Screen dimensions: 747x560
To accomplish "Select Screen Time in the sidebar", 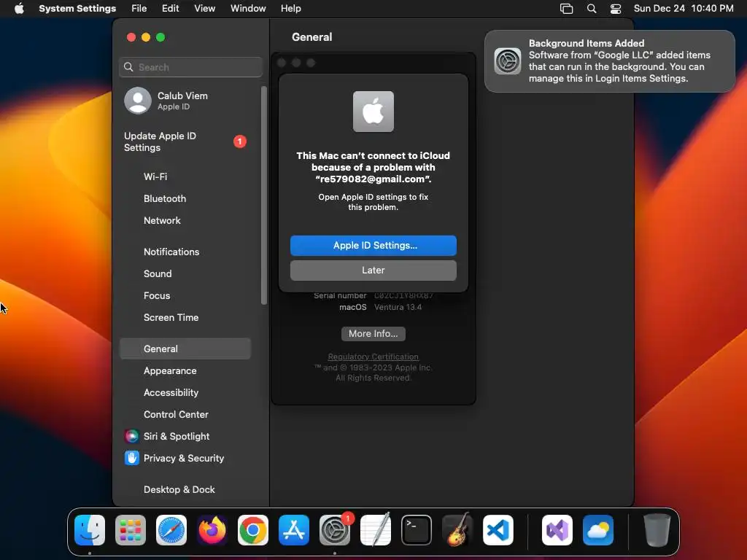I will click(185, 318).
